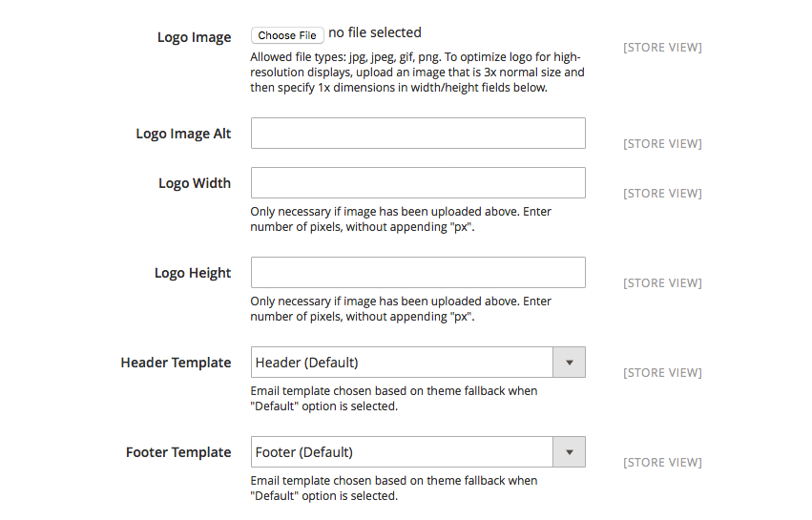Click the STORE VIEW tag beside Header Template

(x=662, y=373)
